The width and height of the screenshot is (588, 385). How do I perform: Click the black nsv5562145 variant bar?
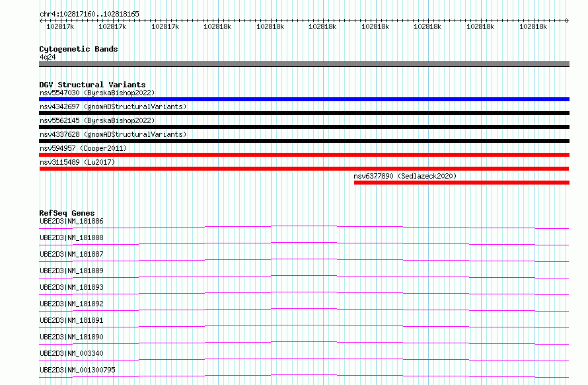coord(304,127)
